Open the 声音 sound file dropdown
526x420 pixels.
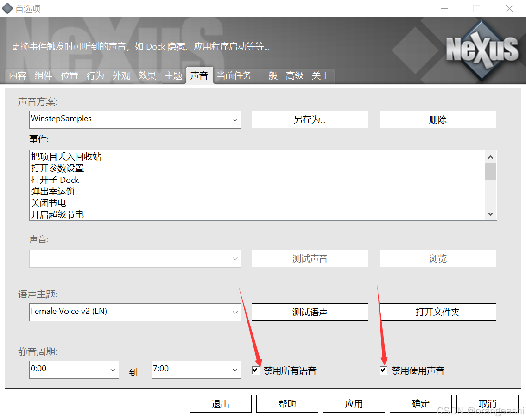pos(135,258)
